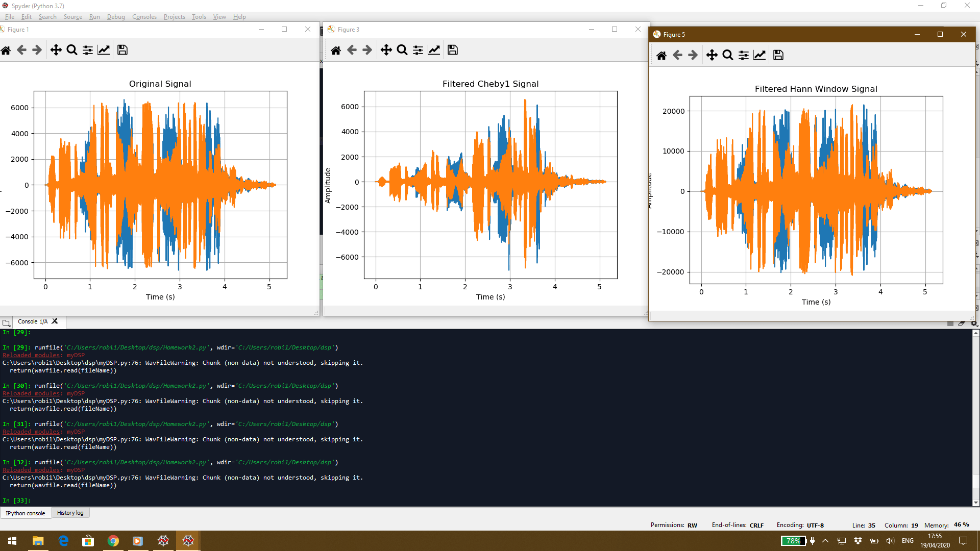
Task: Open subplot configuration sliders in Figure 5
Action: [744, 55]
